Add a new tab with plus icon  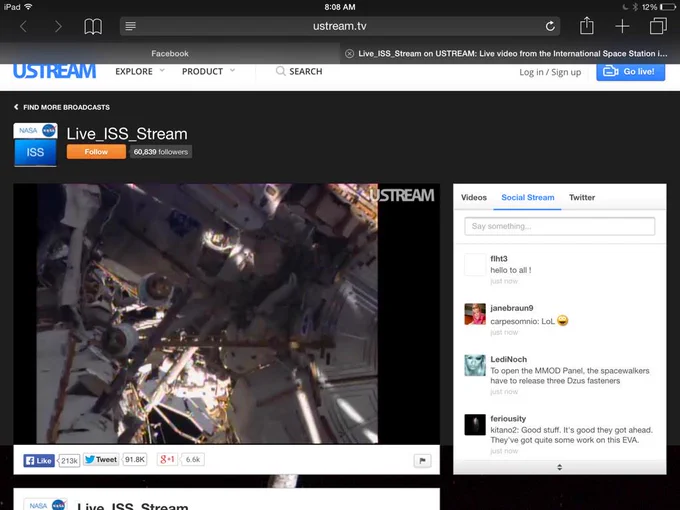pos(622,26)
